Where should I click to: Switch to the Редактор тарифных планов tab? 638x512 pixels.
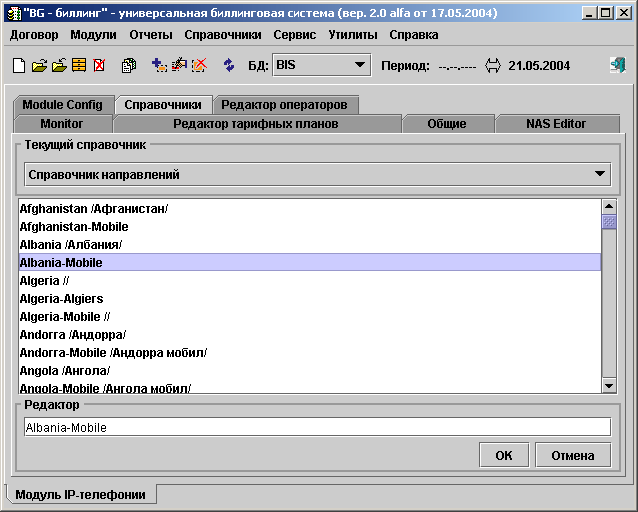click(256, 124)
